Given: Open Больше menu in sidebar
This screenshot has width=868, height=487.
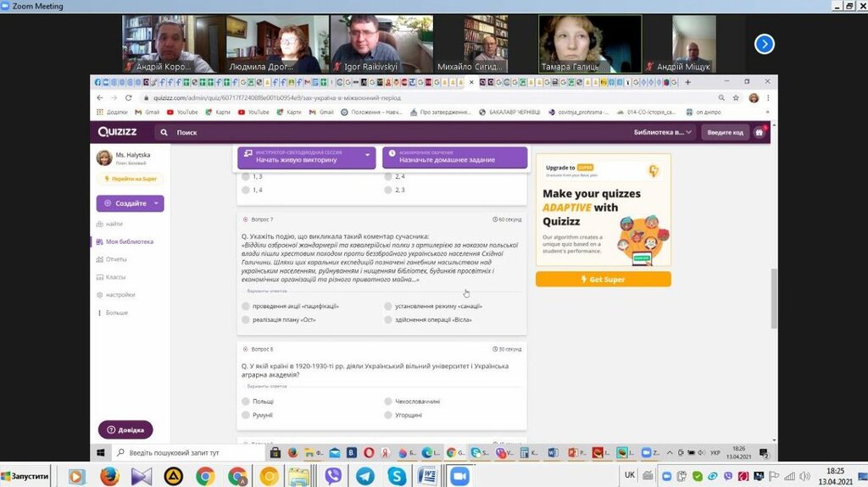Looking at the screenshot, I should [116, 313].
